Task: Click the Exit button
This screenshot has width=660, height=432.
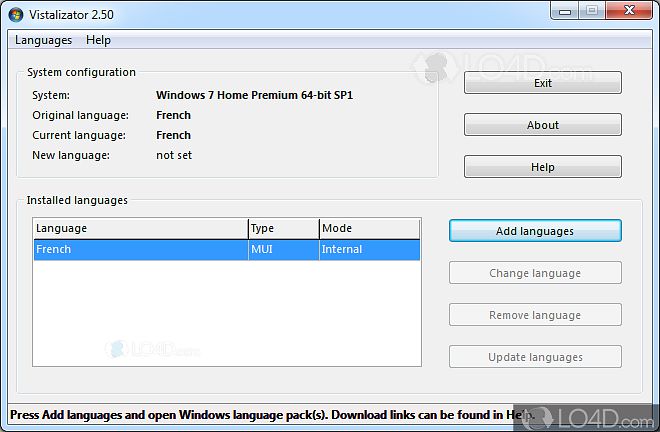Action: tap(543, 83)
